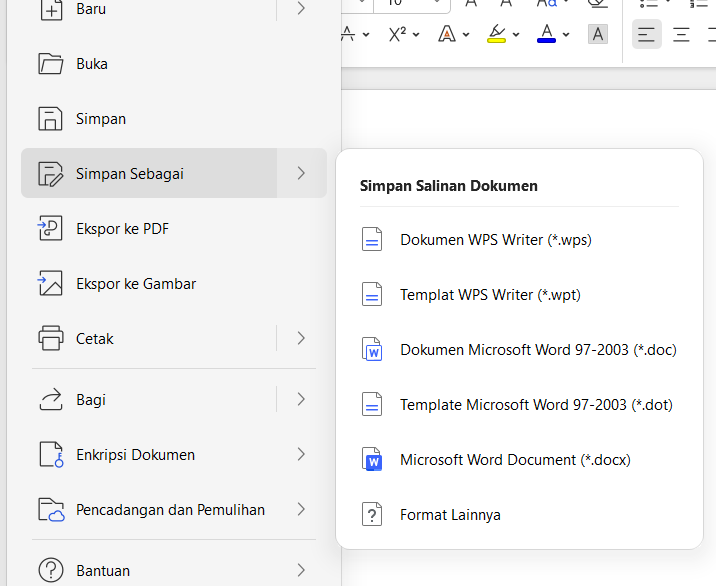Open the Format Lainnya option
The height and width of the screenshot is (586, 716).
tap(450, 515)
